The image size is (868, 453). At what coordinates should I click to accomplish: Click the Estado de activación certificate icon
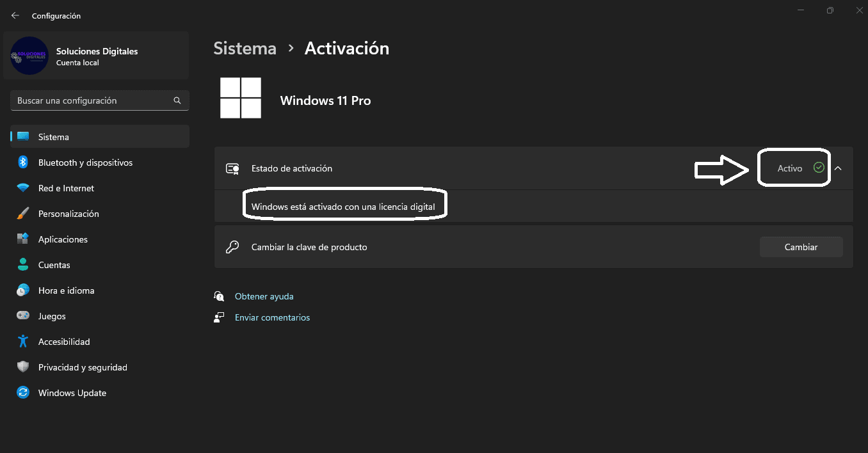click(x=232, y=169)
